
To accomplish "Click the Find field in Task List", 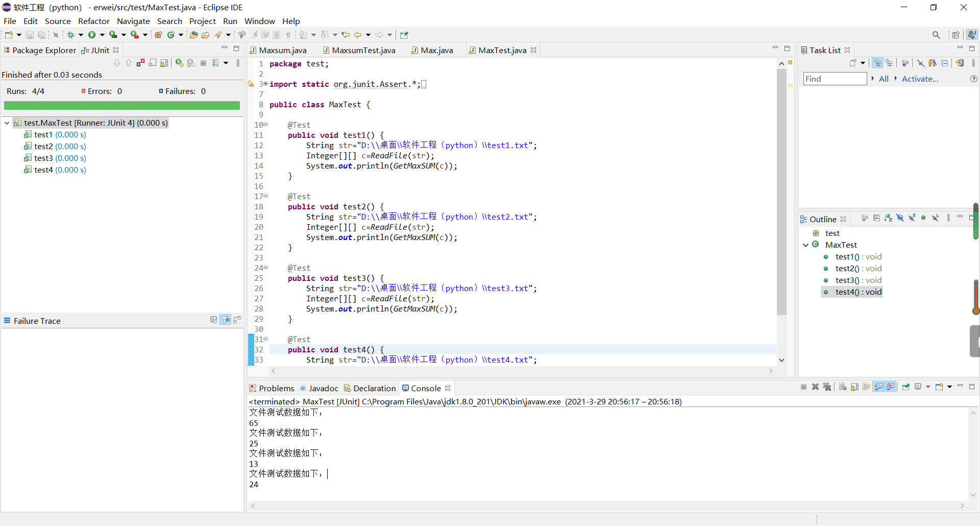I will point(835,79).
